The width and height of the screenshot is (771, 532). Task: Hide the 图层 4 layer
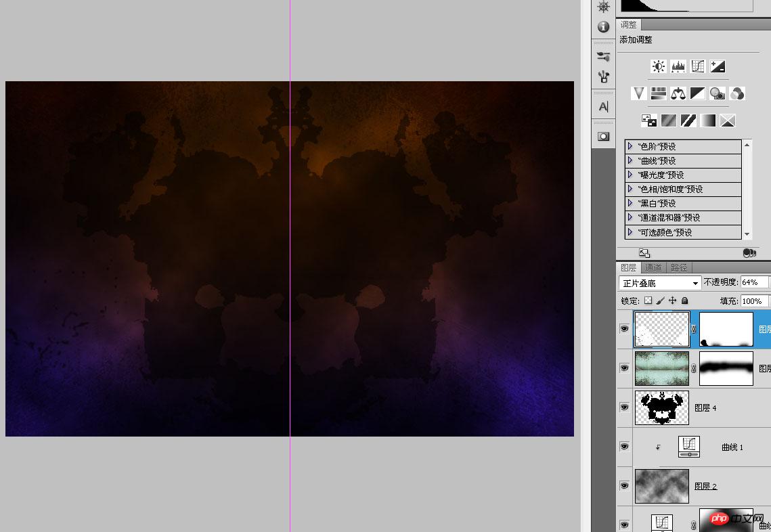[625, 407]
